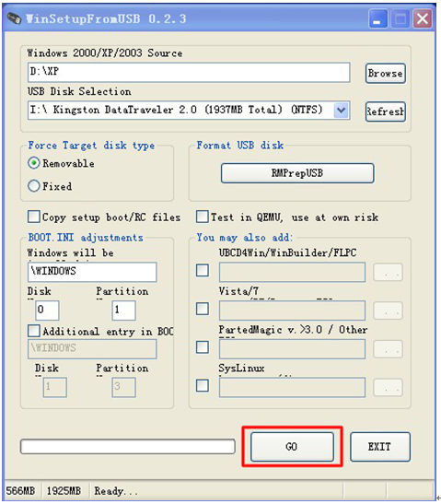
Task: Close the WinSetupFromUSB window
Action: [422, 19]
